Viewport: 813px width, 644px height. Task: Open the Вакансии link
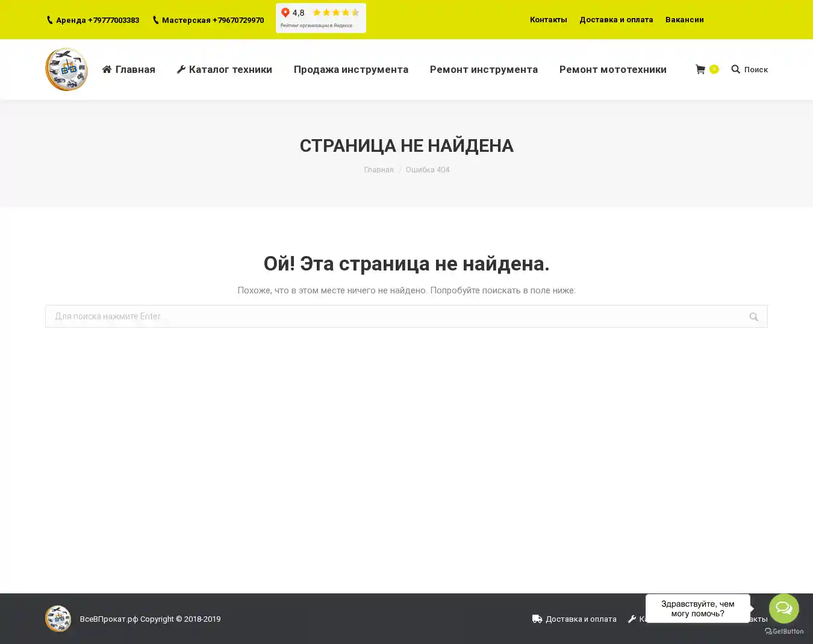(x=684, y=20)
